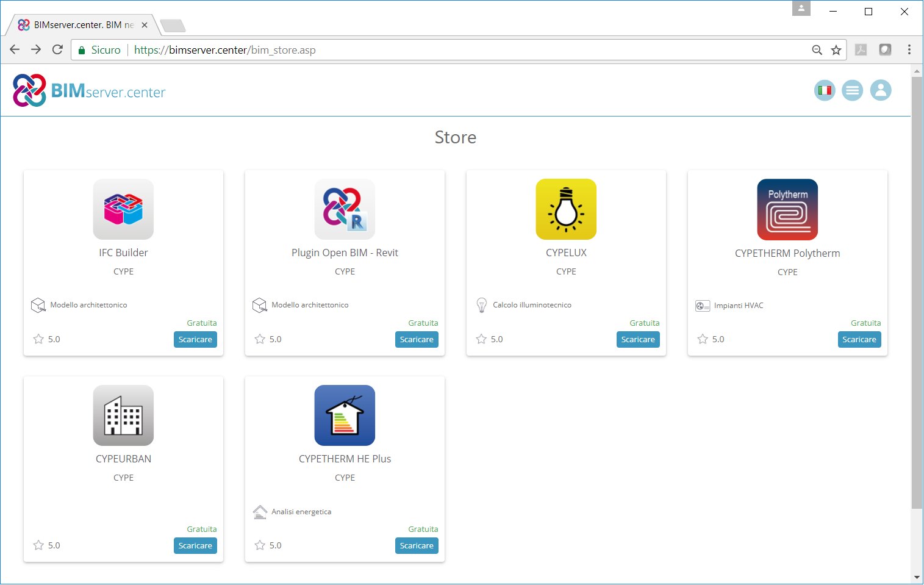Download CYPELUX with Scaricare button
Screen dimensions: 924x585
coord(638,339)
